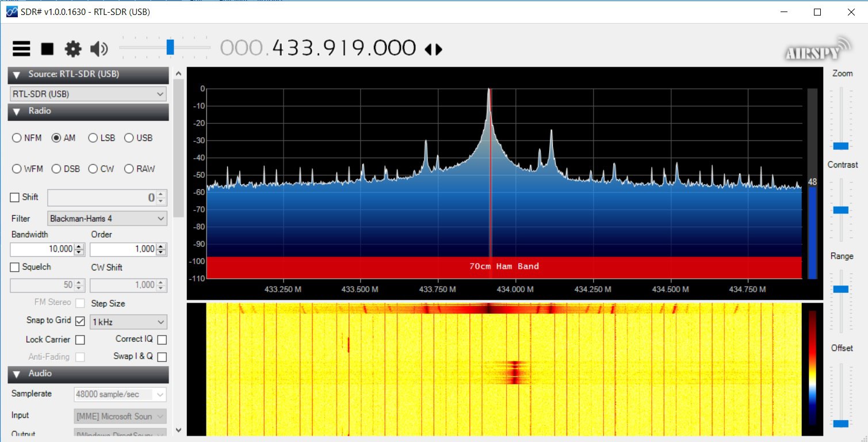Click the Bandwidth stepper arrows
This screenshot has height=442, width=868.
coord(79,249)
